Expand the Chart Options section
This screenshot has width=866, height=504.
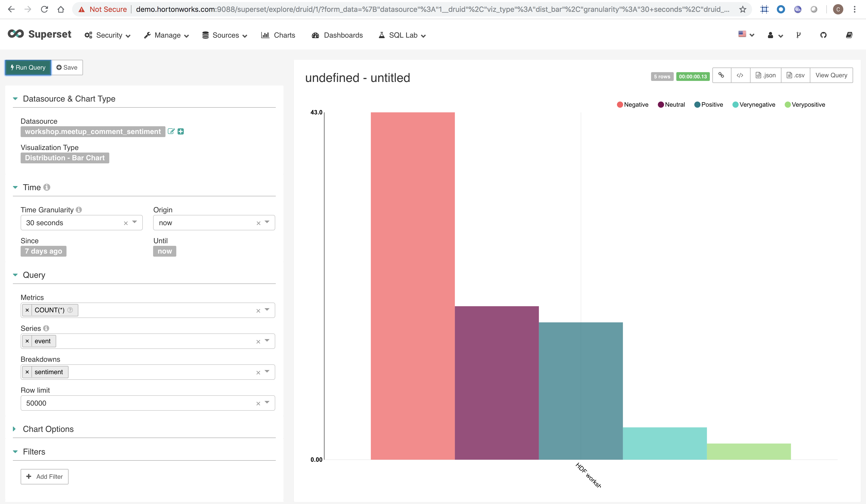[48, 429]
